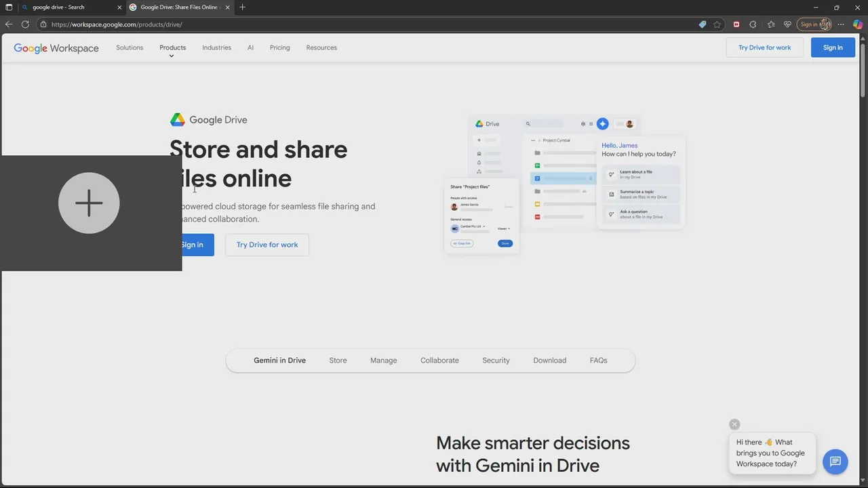Click the Google Drive triangle logo
Image resolution: width=868 pixels, height=488 pixels.
[178, 120]
